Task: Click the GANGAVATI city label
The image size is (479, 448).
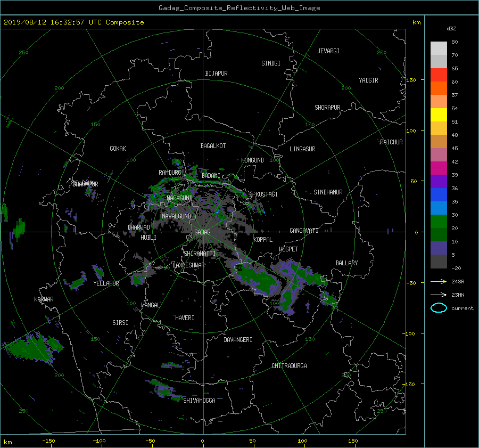Action: tap(304, 231)
